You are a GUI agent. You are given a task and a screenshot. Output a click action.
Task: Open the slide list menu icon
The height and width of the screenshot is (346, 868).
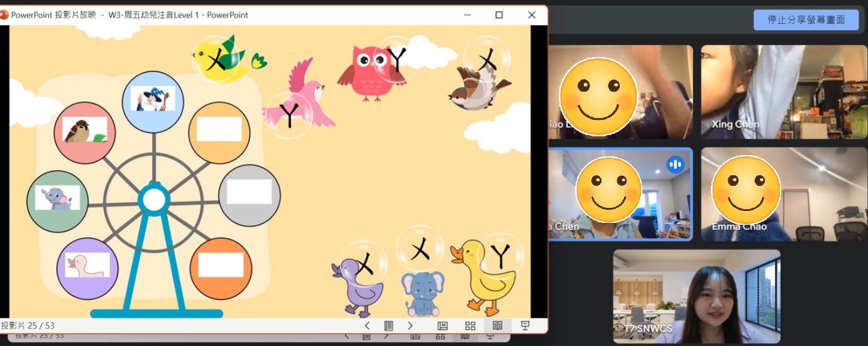pos(388,325)
